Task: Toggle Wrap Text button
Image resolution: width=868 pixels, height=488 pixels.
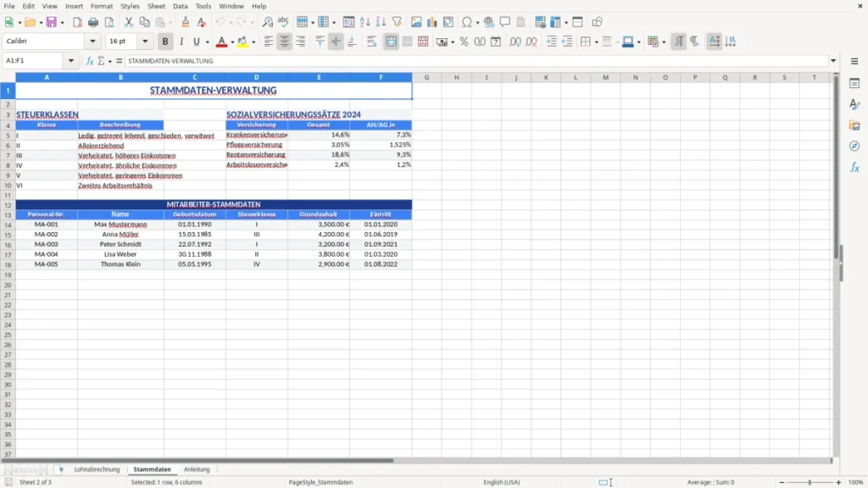Action: pyautogui.click(x=371, y=42)
